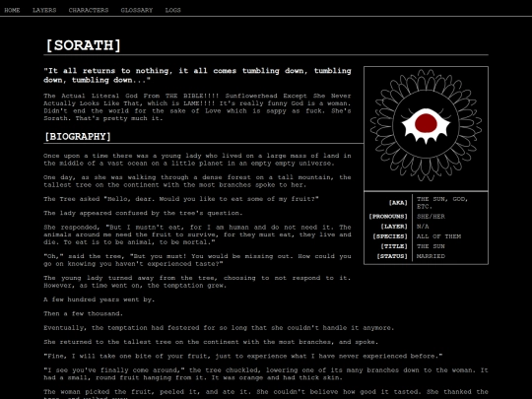The height and width of the screenshot is (399, 532).
Task: Select the [STATUS] label
Action: click(x=392, y=256)
